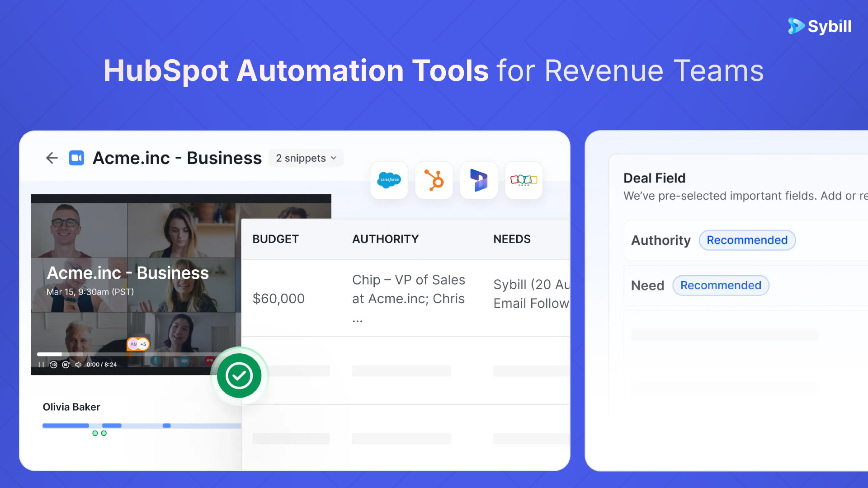This screenshot has height=488, width=868.
Task: Select the Need deal field
Action: click(x=746, y=286)
